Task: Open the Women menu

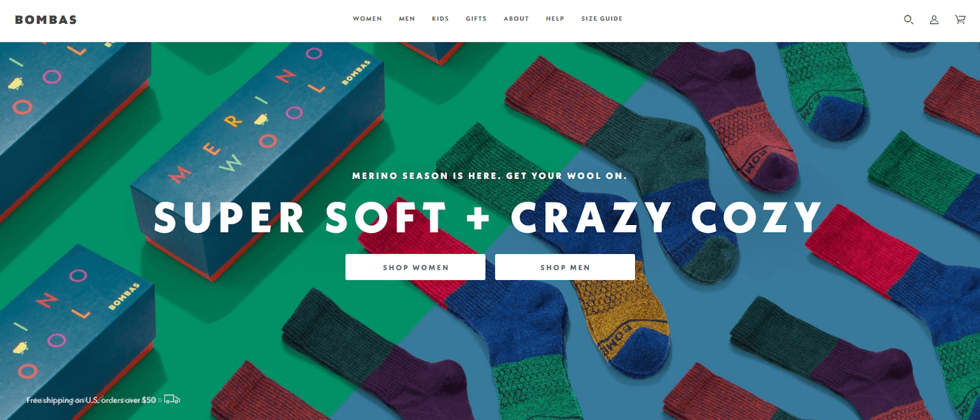Action: point(367,19)
